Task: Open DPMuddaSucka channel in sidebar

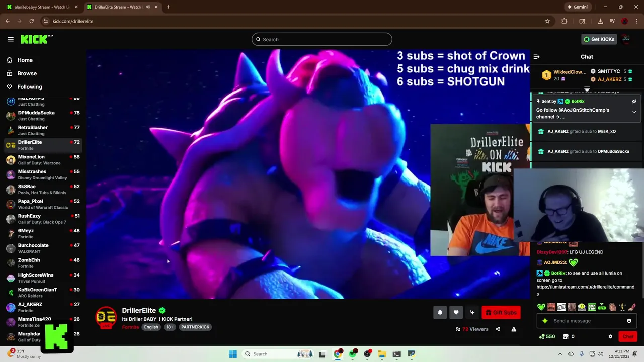Action: (43, 116)
